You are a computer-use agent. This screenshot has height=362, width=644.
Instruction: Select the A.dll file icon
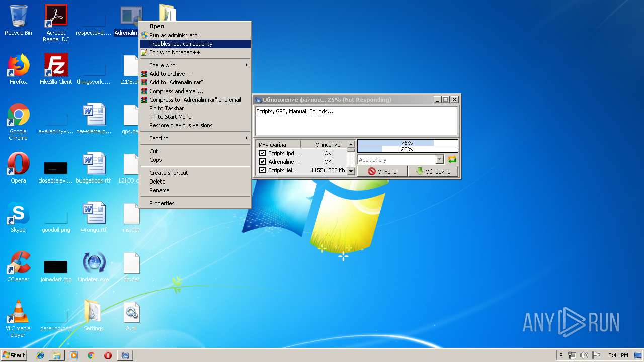131,316
